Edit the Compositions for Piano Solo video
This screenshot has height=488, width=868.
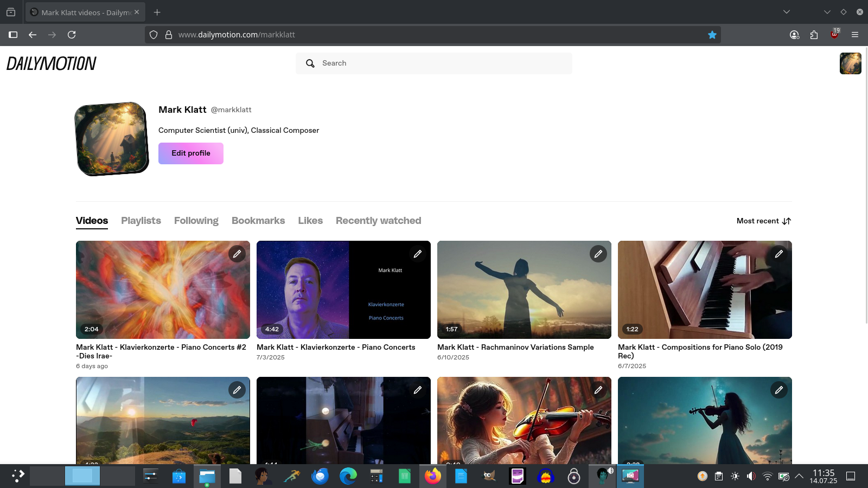click(x=779, y=254)
